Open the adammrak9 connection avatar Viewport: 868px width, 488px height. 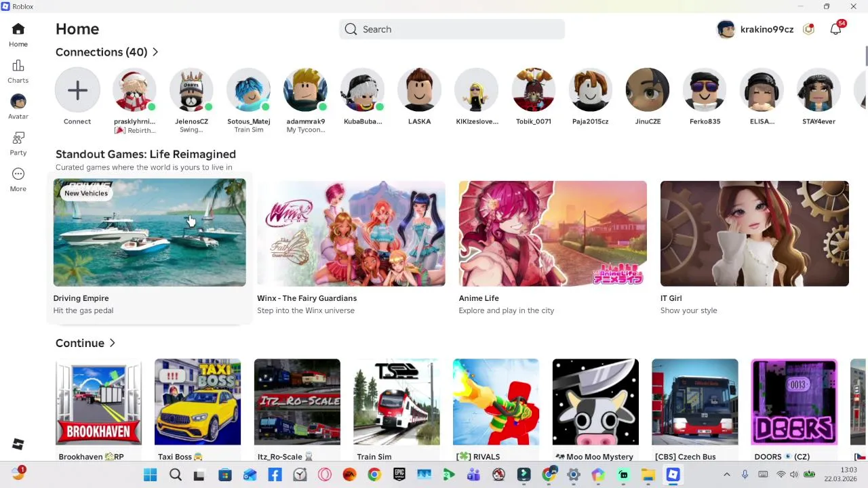[x=305, y=89]
